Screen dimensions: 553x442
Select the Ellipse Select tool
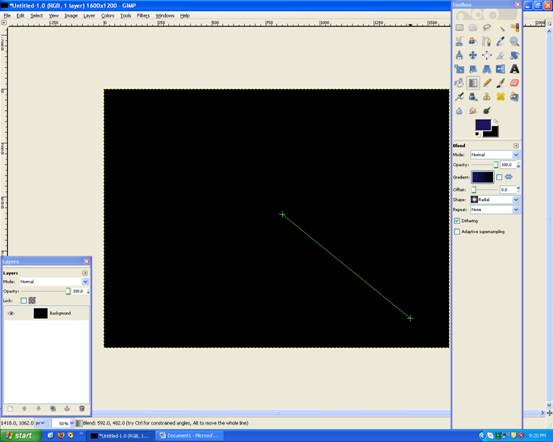click(473, 28)
